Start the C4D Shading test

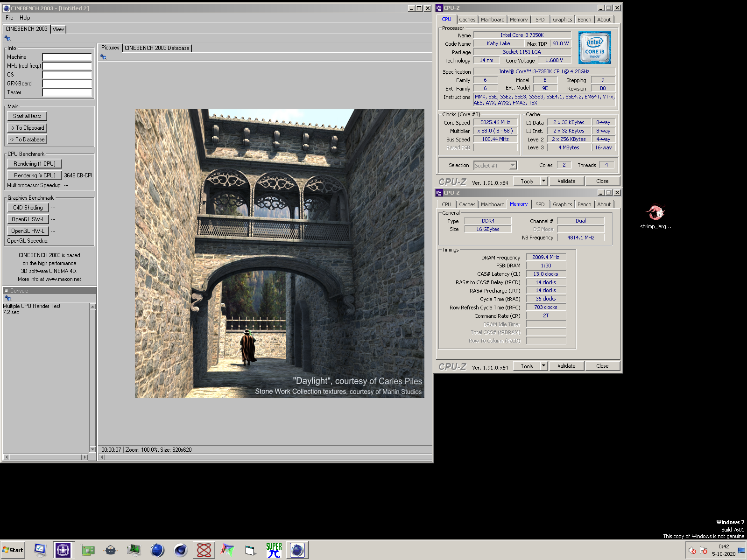click(28, 208)
